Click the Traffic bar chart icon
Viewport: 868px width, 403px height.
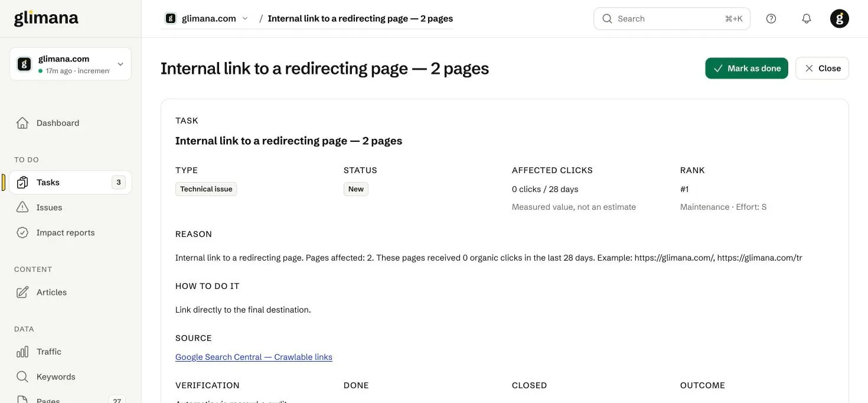pyautogui.click(x=22, y=352)
